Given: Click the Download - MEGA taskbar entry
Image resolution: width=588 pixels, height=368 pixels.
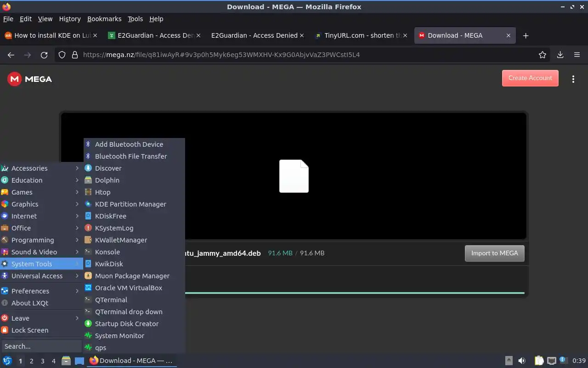Looking at the screenshot, I should (x=132, y=361).
